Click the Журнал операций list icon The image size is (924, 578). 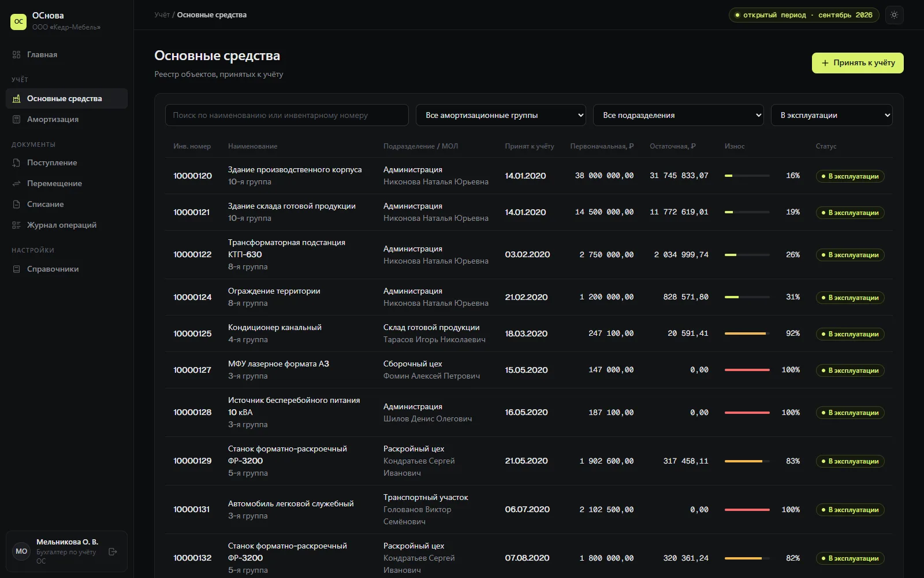tap(16, 225)
